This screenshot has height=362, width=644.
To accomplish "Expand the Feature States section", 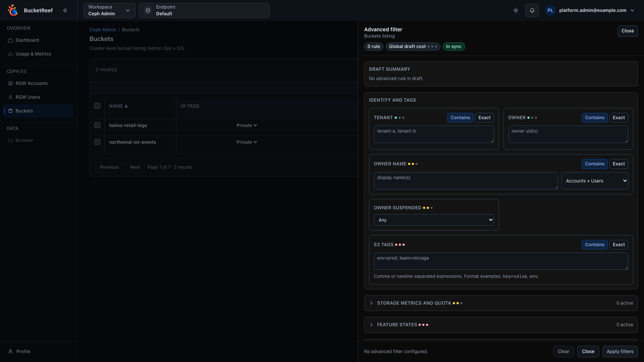I will pyautogui.click(x=501, y=325).
